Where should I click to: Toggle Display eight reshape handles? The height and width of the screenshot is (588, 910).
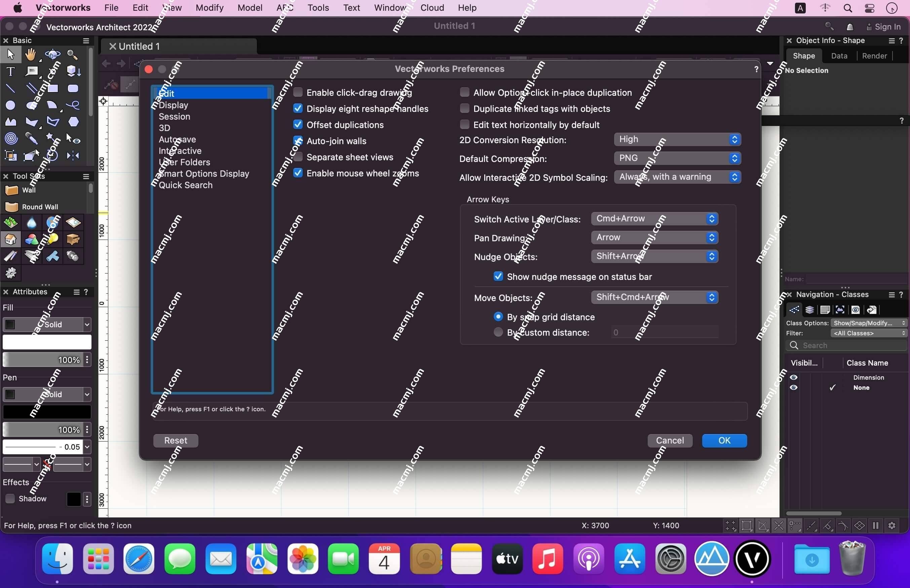tap(298, 108)
